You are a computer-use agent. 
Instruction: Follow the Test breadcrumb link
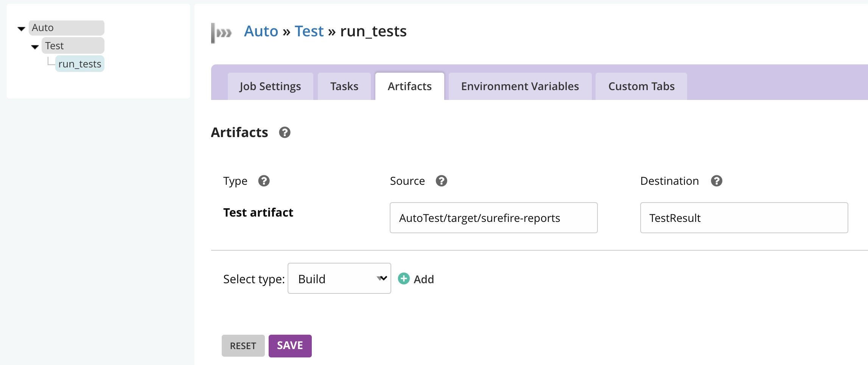tap(309, 31)
